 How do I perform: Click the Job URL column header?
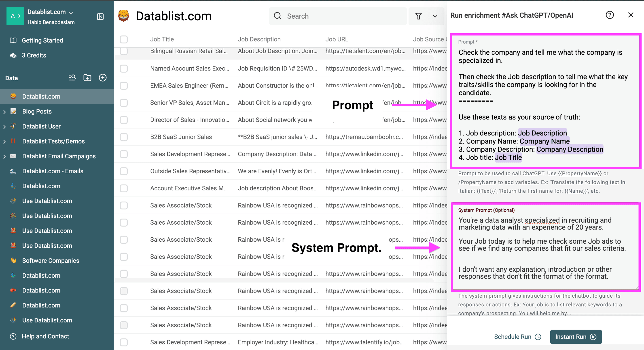coord(337,39)
